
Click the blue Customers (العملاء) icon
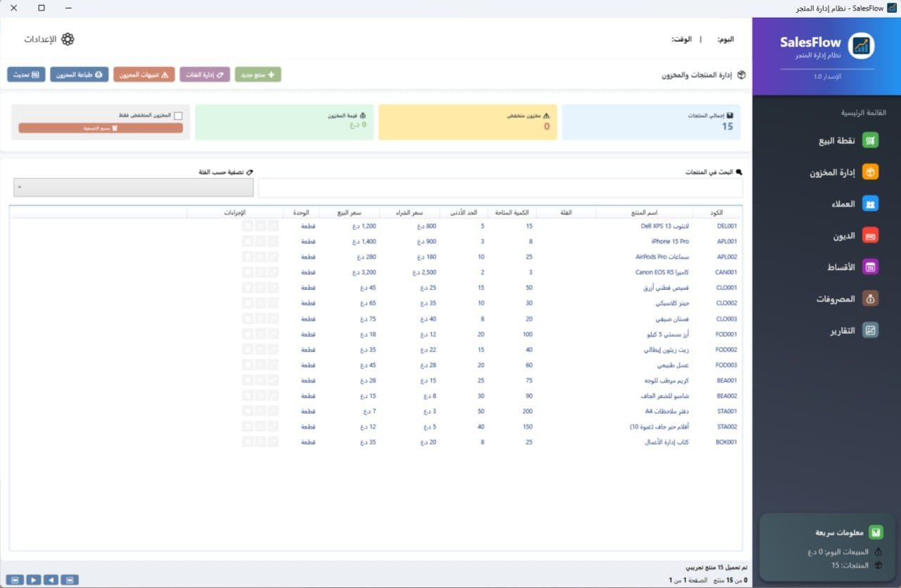871,204
